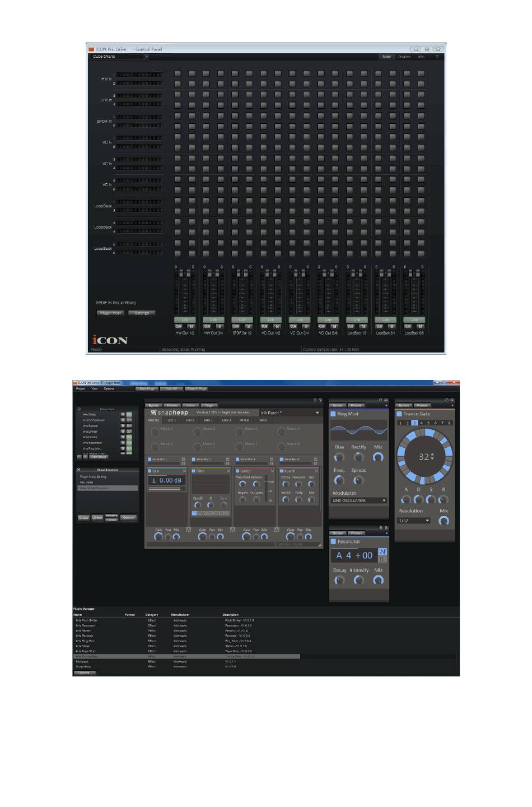Click the Close All Plugs toolbar button
The image size is (532, 807).
197,388
